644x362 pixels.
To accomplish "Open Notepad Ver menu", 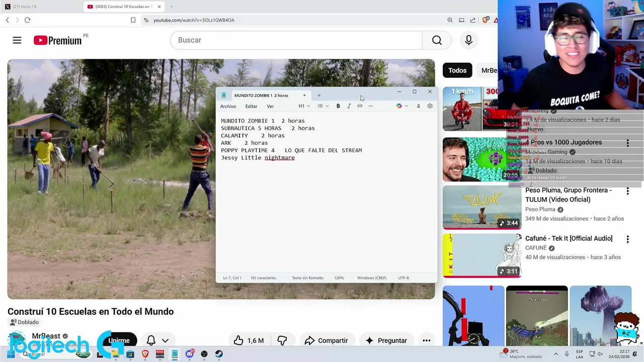I will (270, 106).
